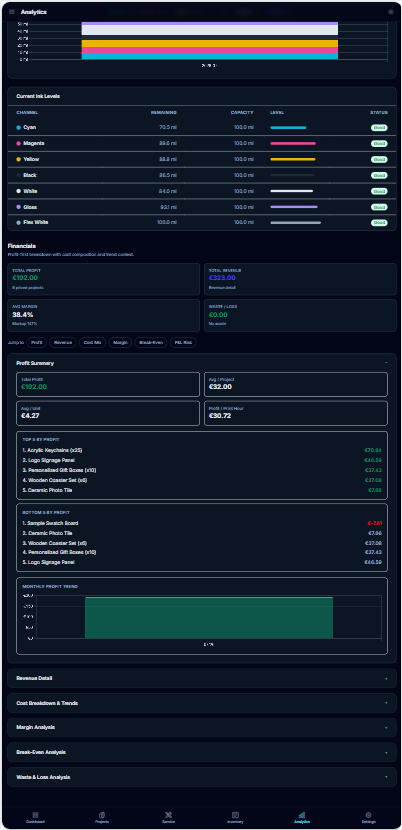Open the Service tools icon
This screenshot has width=402, height=830.
tap(168, 817)
